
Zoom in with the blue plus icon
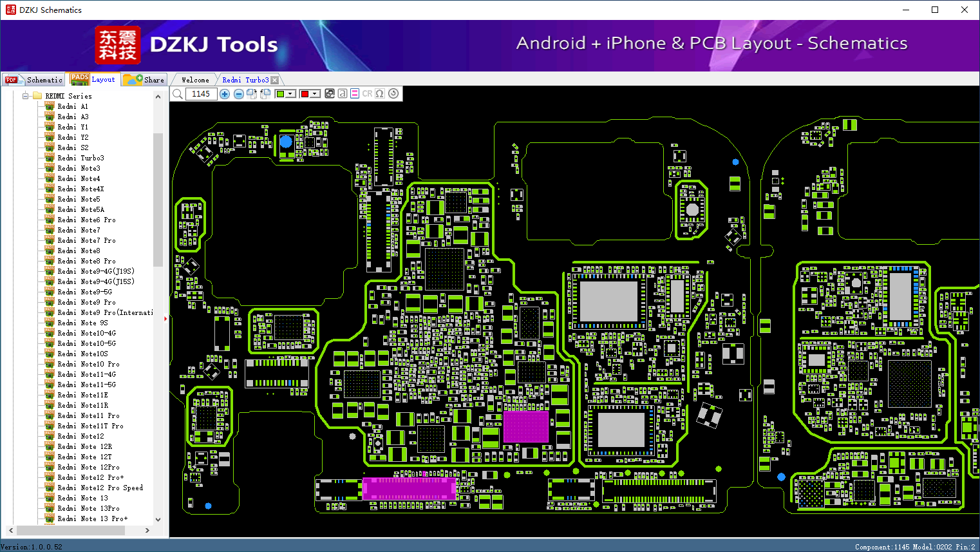(225, 94)
